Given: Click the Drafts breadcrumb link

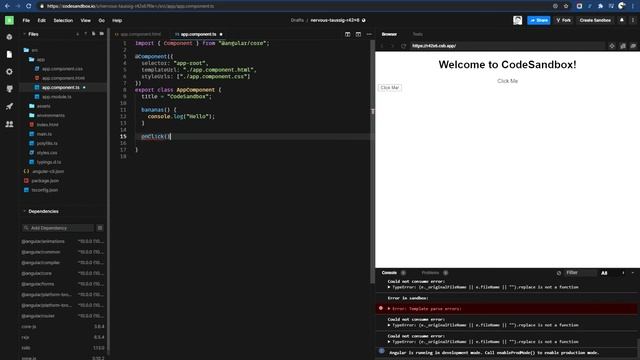Looking at the screenshot, I should point(297,20).
